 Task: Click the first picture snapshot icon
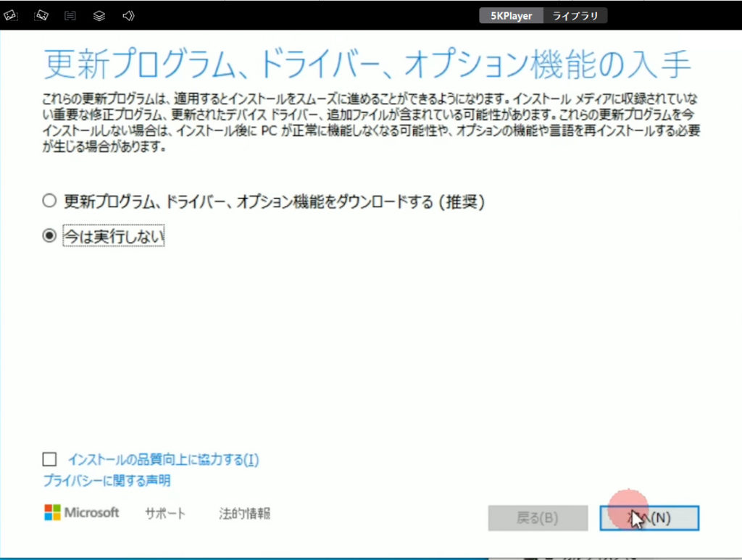point(12,15)
